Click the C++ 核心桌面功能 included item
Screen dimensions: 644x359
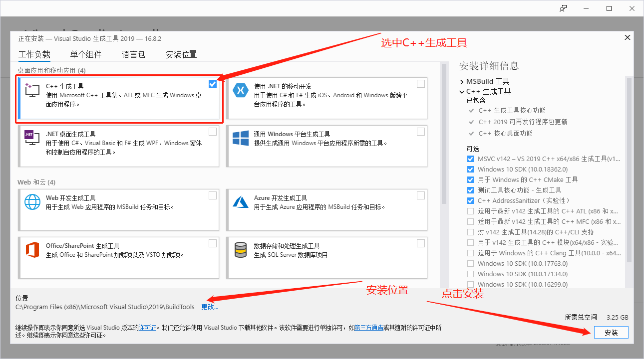pos(505,133)
